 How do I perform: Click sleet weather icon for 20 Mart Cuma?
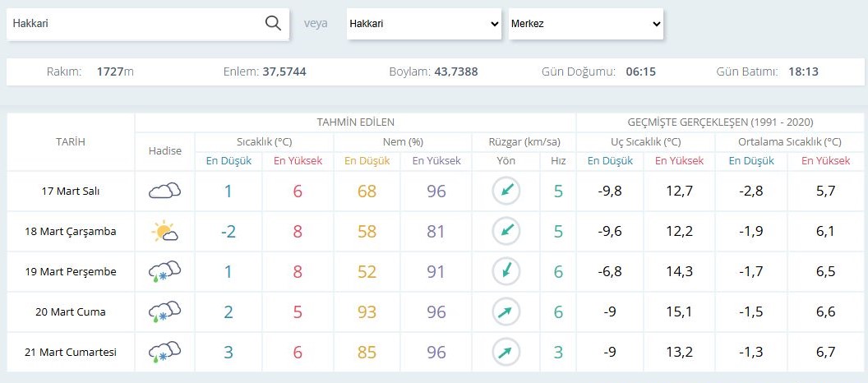(x=164, y=312)
